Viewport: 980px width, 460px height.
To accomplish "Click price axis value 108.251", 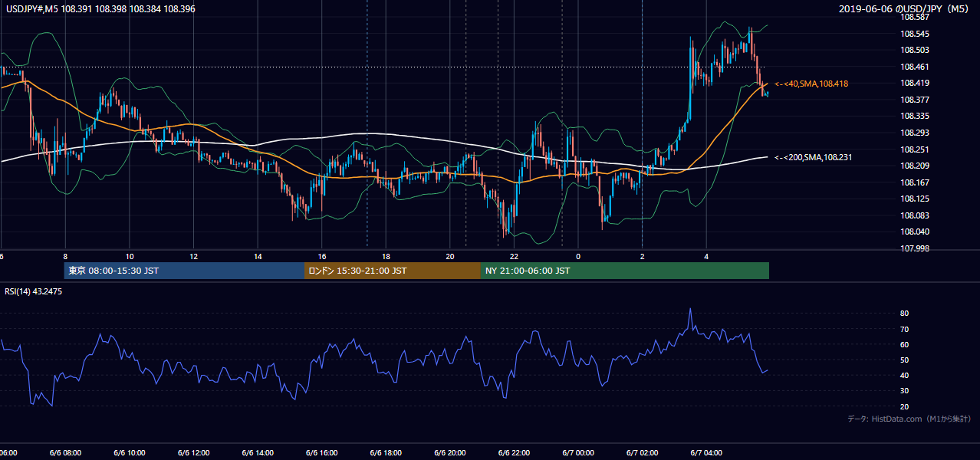I will point(915,149).
